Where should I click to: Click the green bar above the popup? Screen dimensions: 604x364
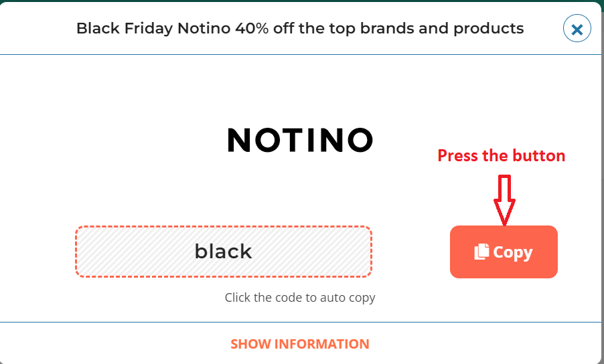pos(302,1)
